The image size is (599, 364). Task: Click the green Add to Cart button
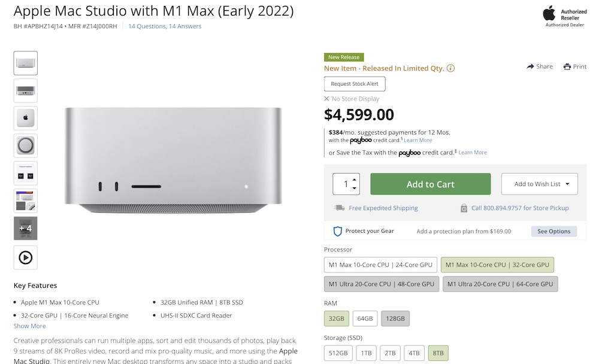tap(430, 184)
